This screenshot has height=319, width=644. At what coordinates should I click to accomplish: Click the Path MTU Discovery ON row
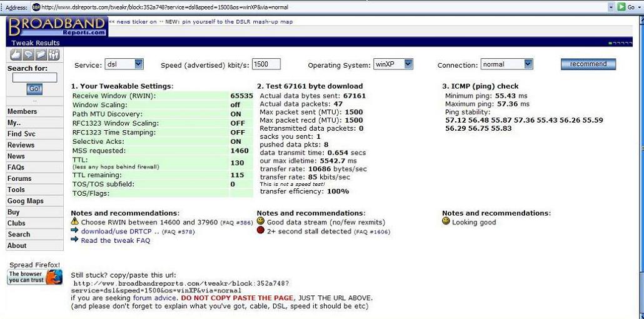pos(162,114)
